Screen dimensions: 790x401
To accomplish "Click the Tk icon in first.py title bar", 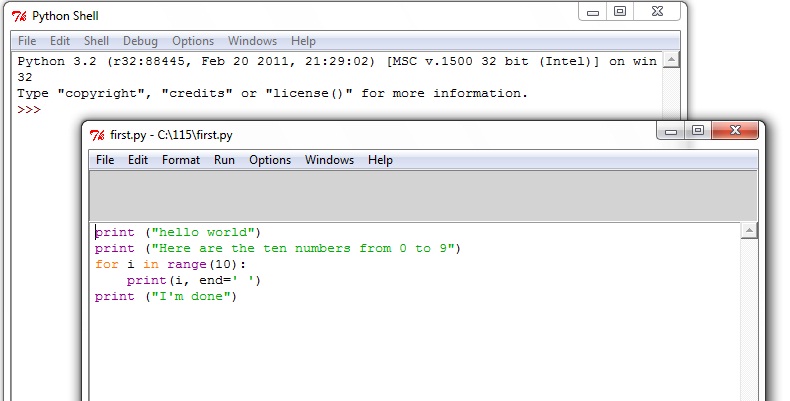I will (97, 135).
